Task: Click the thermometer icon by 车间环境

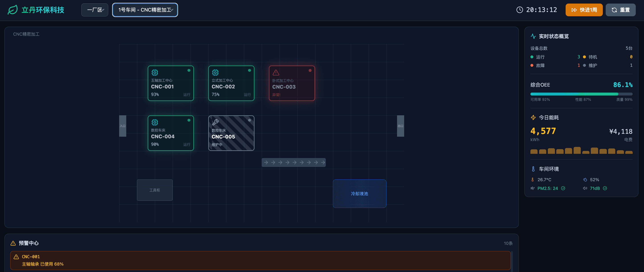Action: [x=533, y=169]
